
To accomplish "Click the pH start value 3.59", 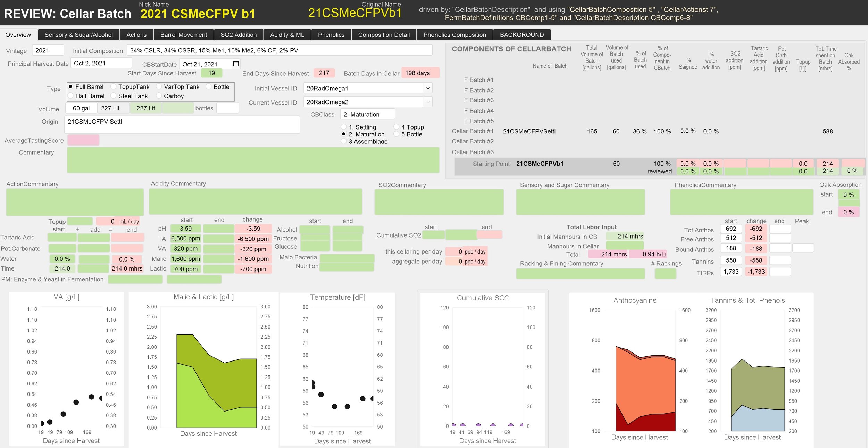I will pos(186,229).
